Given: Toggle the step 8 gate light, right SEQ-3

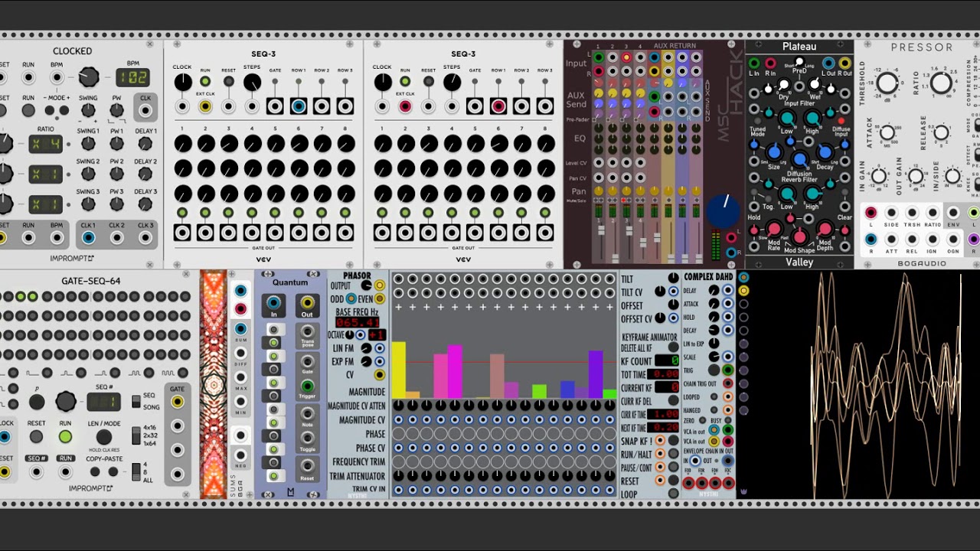Looking at the screenshot, I should coord(545,212).
